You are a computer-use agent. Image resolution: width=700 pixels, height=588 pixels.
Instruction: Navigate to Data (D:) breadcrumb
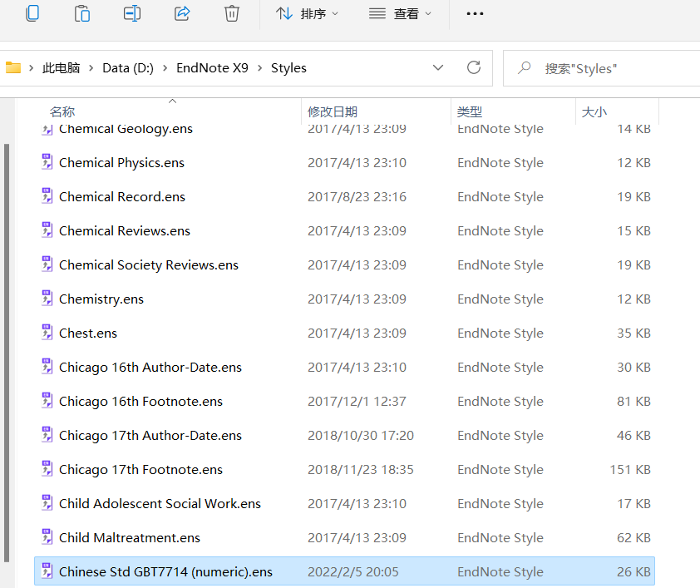pyautogui.click(x=128, y=68)
